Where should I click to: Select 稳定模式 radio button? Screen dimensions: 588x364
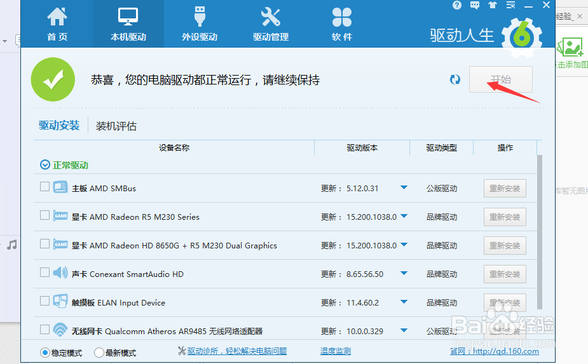[45, 353]
